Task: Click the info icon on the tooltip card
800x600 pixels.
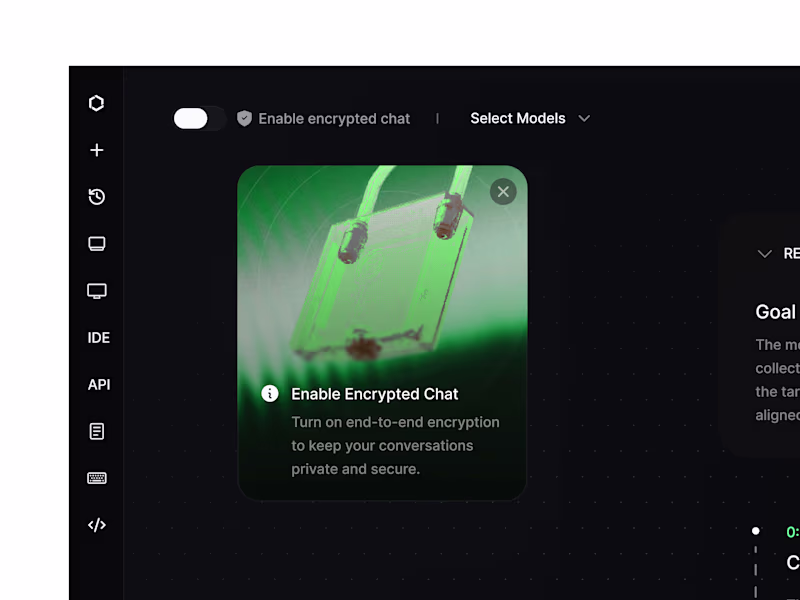Action: 269,393
